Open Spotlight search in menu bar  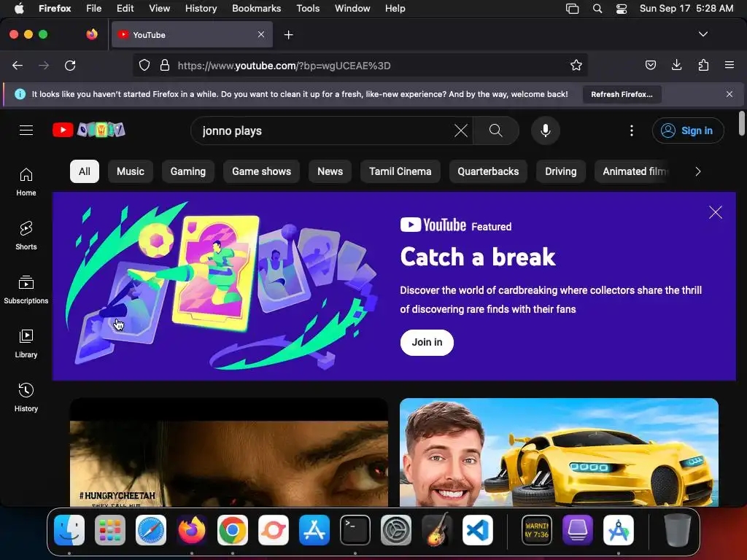[597, 9]
